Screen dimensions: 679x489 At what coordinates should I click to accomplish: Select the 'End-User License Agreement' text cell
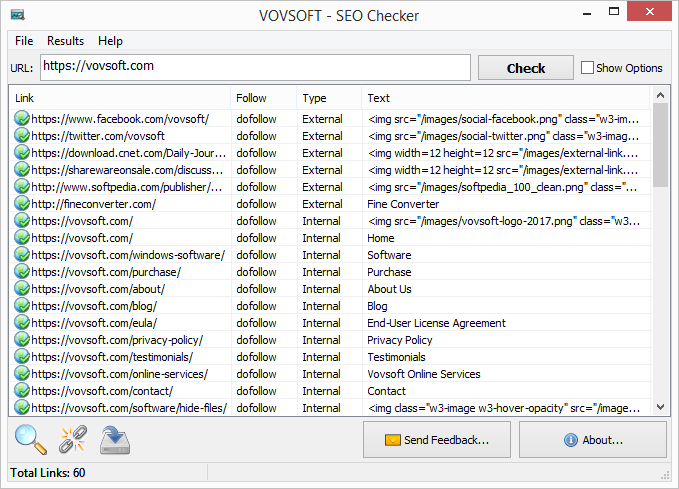pyautogui.click(x=436, y=323)
